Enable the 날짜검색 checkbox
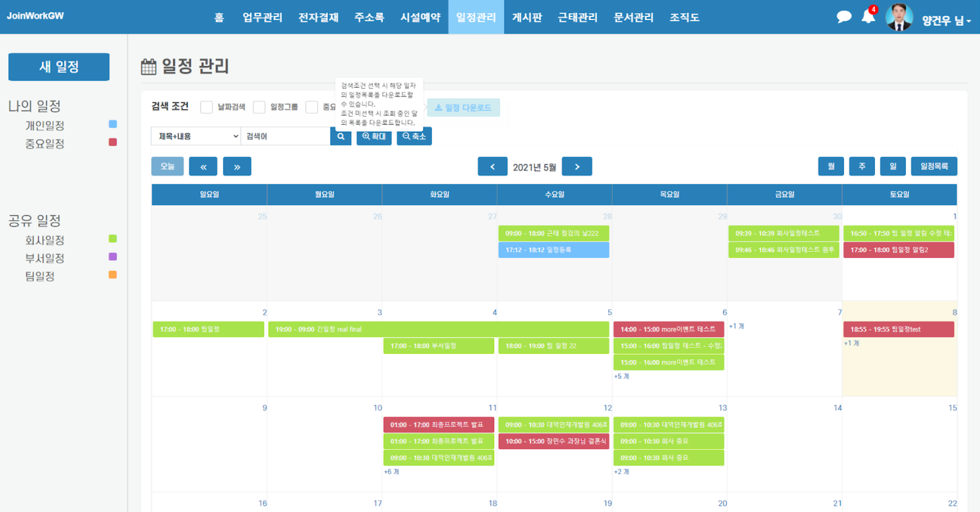The image size is (980, 512). pos(206,107)
